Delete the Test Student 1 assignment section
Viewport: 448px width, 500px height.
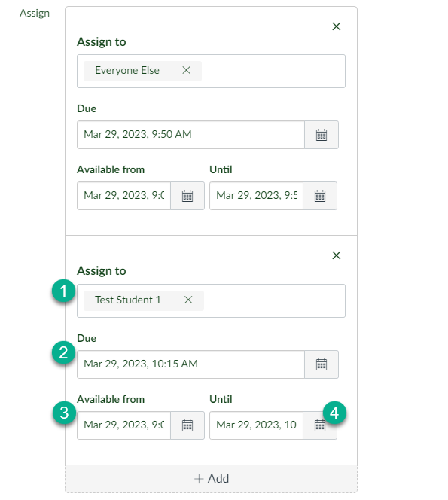tap(336, 255)
